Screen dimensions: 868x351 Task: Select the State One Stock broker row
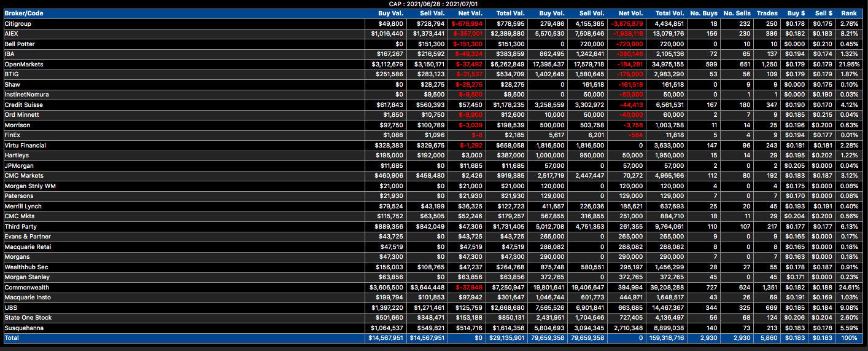434,318
